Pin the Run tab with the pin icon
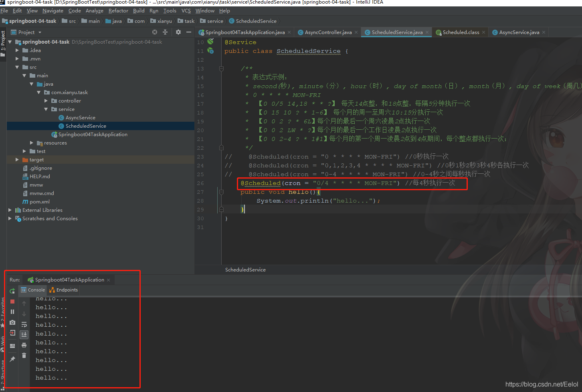The image size is (582, 392). point(12,359)
